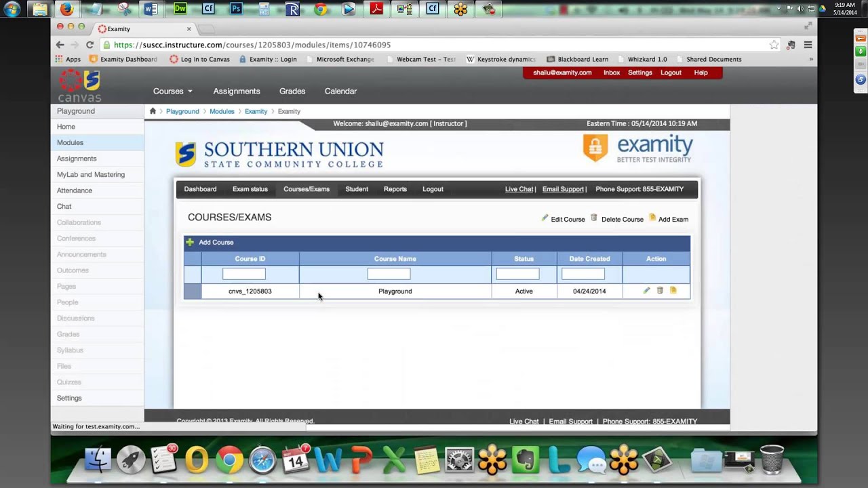Open Firefox from the Windows taskbar
868x488 pixels.
(66, 9)
